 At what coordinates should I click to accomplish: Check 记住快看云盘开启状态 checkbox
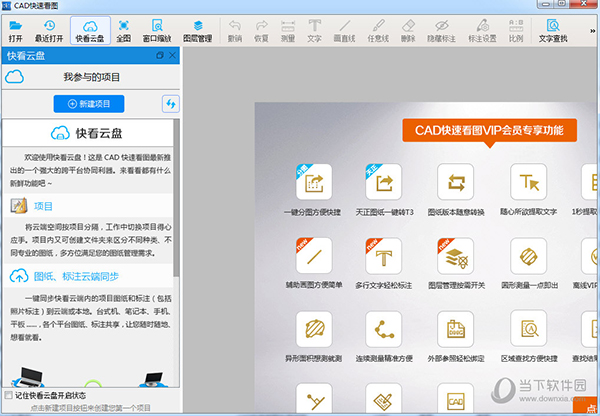[x=8, y=395]
